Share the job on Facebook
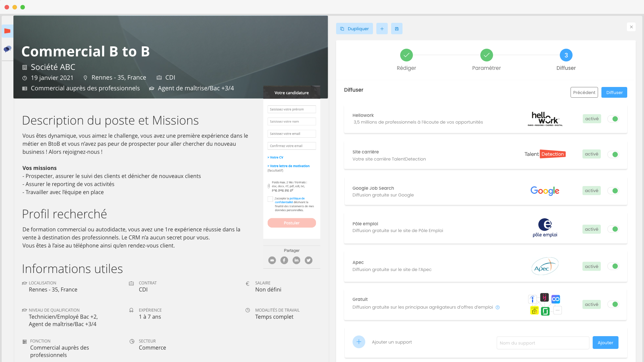Screen dimensions: 644x362 coord(284,260)
